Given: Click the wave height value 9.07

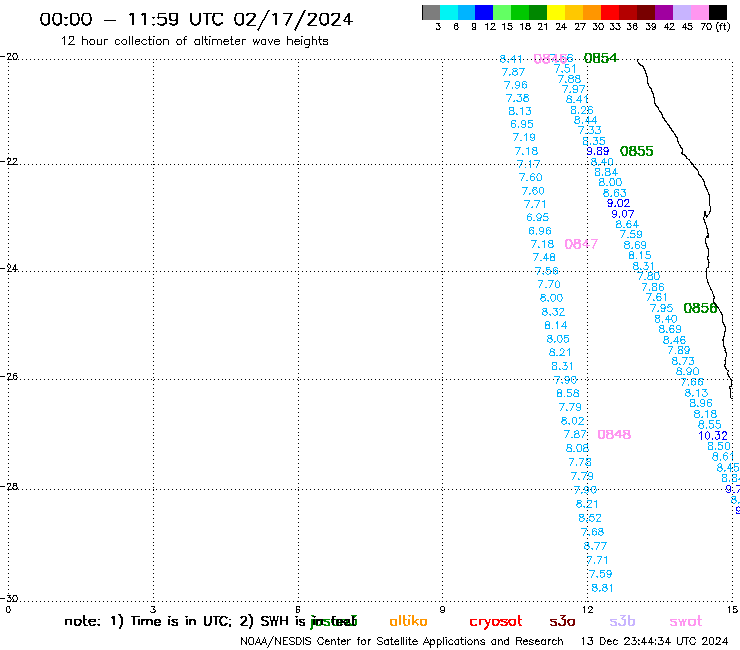Looking at the screenshot, I should (622, 214).
